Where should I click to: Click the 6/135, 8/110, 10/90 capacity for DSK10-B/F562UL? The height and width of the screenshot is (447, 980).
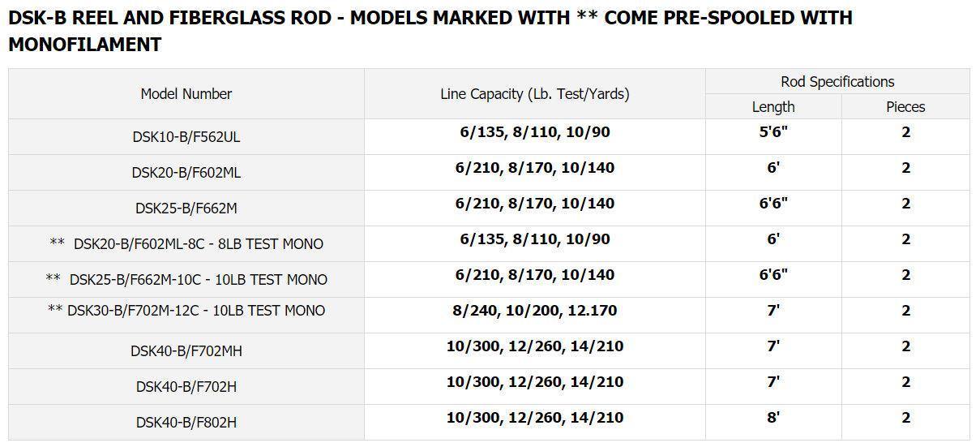coord(534,132)
